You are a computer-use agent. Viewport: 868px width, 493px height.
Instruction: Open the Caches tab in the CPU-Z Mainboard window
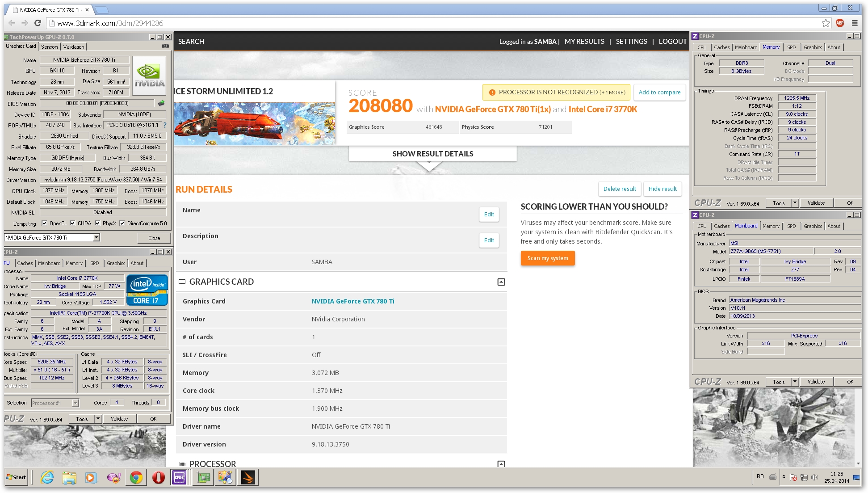(x=721, y=226)
